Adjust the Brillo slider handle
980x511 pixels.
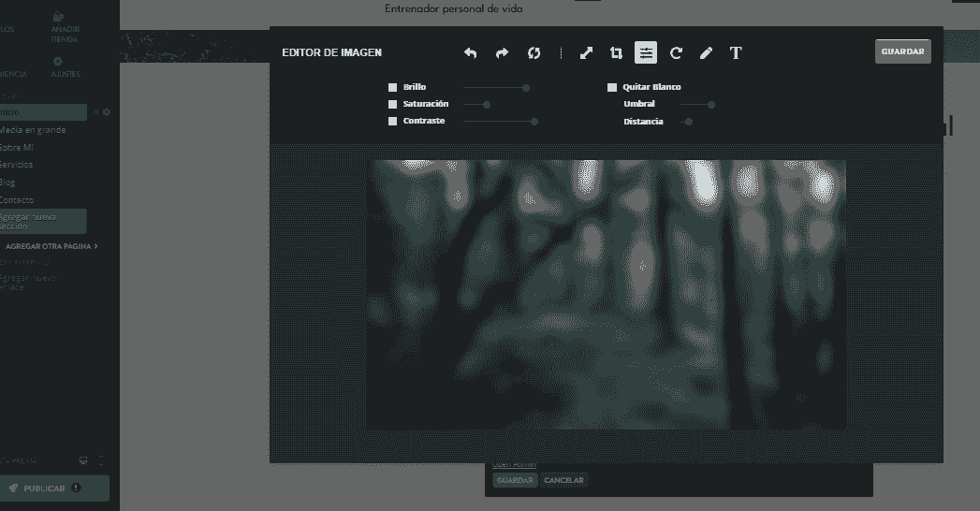point(526,88)
